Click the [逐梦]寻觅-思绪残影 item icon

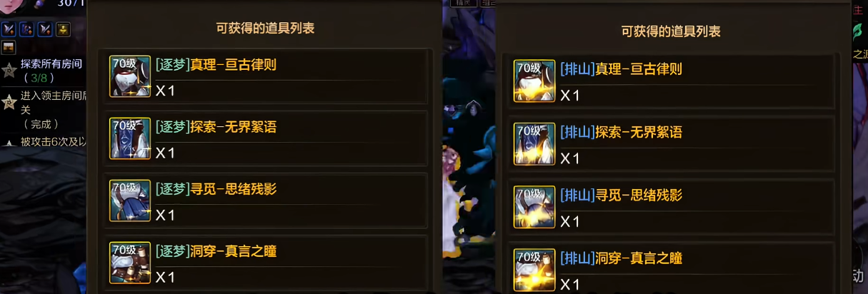(x=130, y=200)
